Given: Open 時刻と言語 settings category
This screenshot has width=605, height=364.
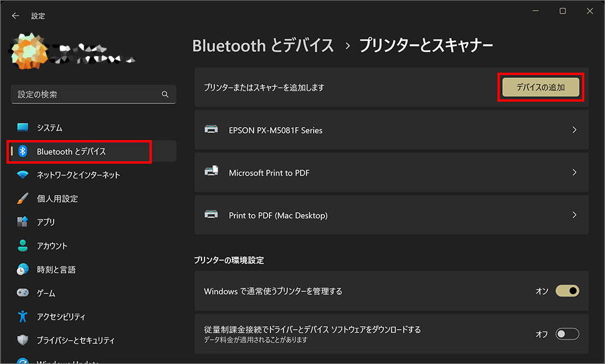Looking at the screenshot, I should click(x=93, y=269).
